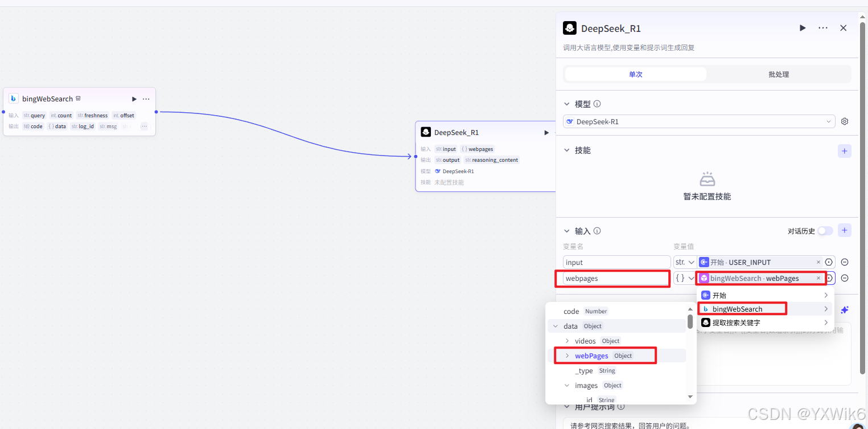Open the str. type dropdown for input
This screenshot has width=868, height=429.
point(685,262)
